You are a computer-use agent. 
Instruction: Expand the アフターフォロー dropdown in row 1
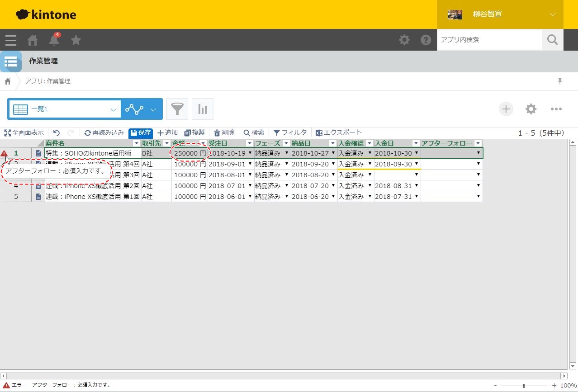pyautogui.click(x=478, y=153)
